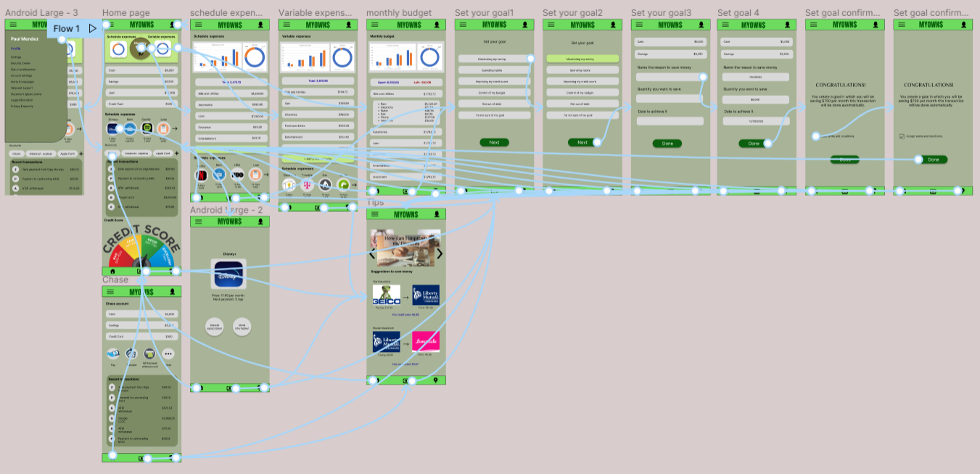Click Done button in Set your goal3 frame
Image resolution: width=980 pixels, height=474 pixels.
[667, 144]
